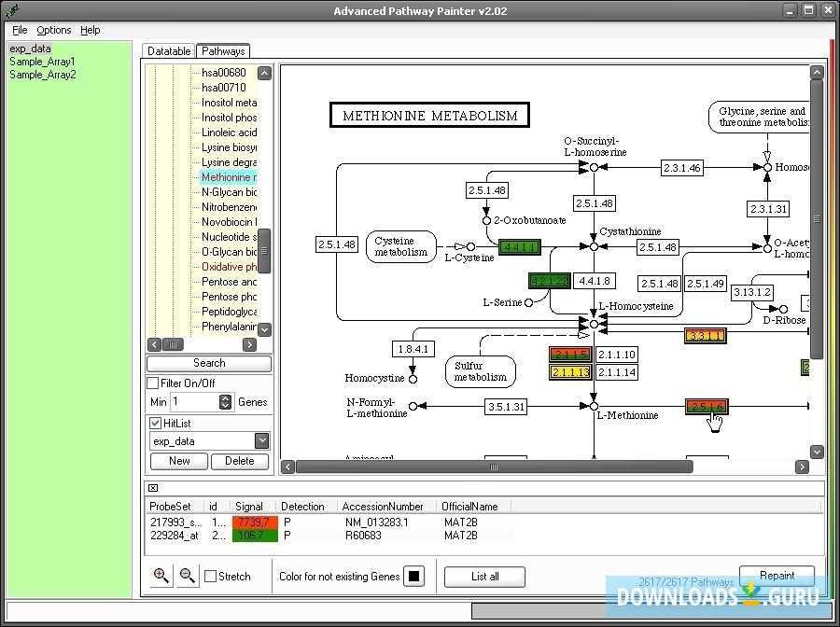Click the Sulfur metabolism pathway node
The width and height of the screenshot is (840, 627).
coord(480,371)
